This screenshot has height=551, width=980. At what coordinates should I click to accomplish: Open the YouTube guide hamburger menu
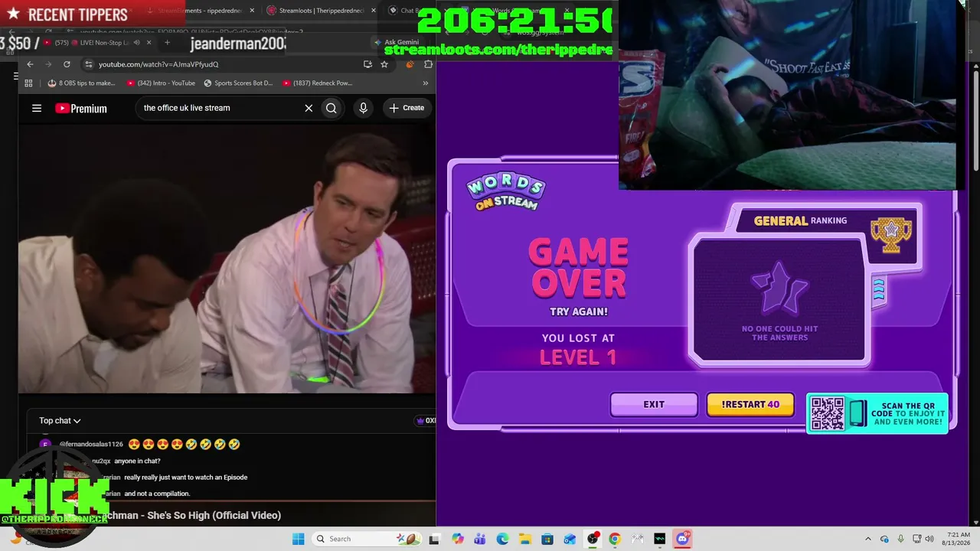pos(37,108)
